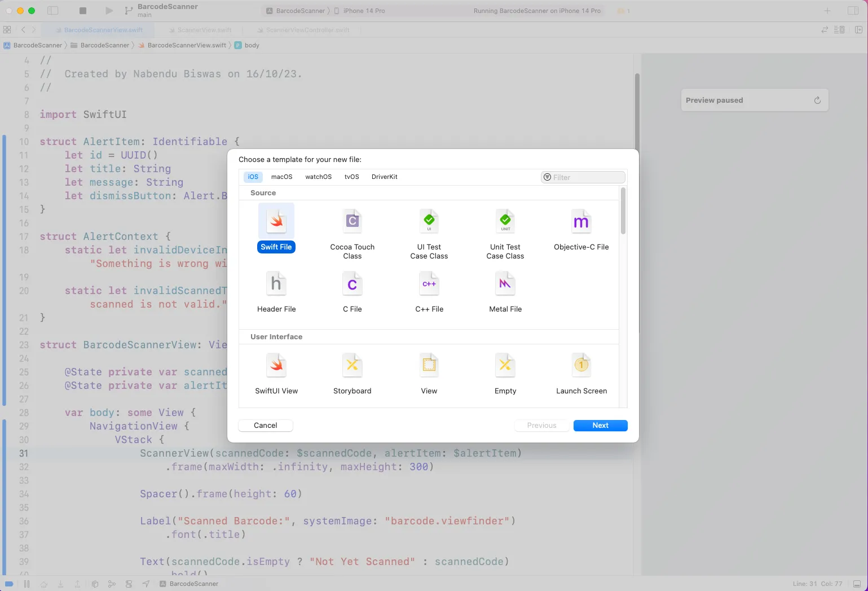Open environment overrides in debug bar
The height and width of the screenshot is (591, 868).
click(x=129, y=584)
